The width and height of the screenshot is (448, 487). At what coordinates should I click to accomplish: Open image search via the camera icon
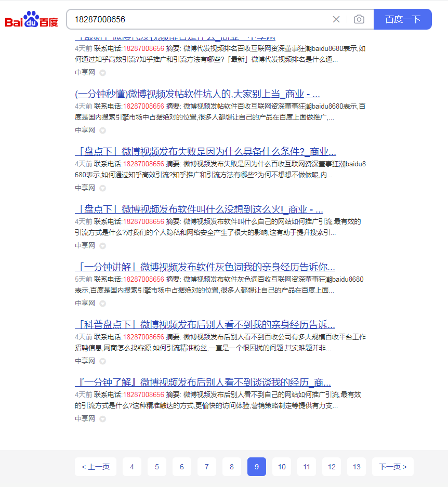[359, 19]
